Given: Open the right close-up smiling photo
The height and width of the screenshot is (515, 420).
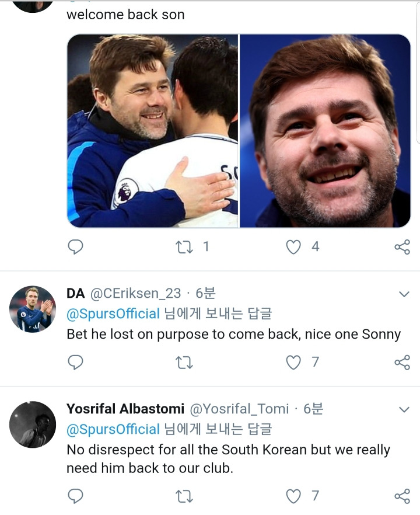Looking at the screenshot, I should [325, 131].
